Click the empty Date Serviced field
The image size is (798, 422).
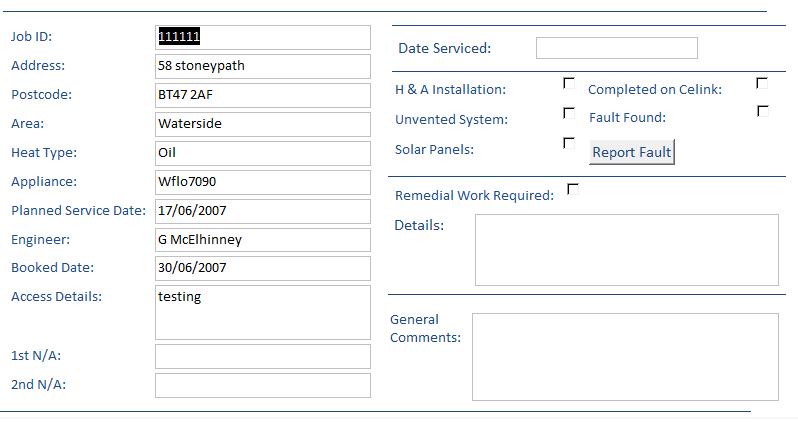(x=616, y=48)
